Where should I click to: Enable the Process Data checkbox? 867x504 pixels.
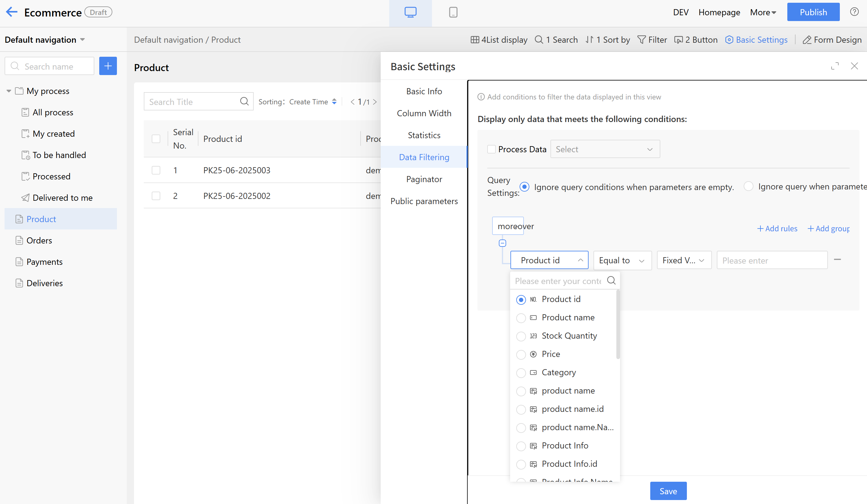491,149
